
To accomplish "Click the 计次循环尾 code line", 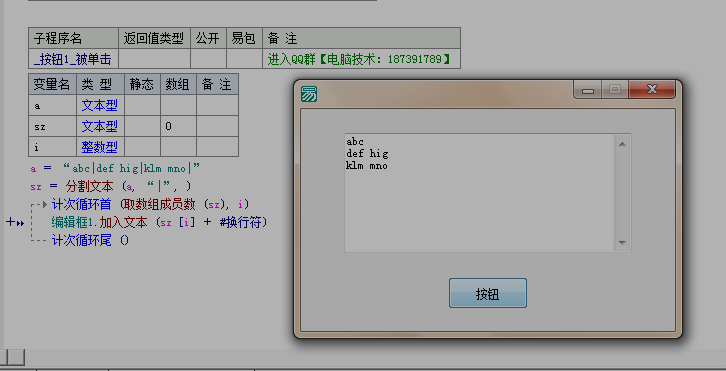I will coord(90,240).
